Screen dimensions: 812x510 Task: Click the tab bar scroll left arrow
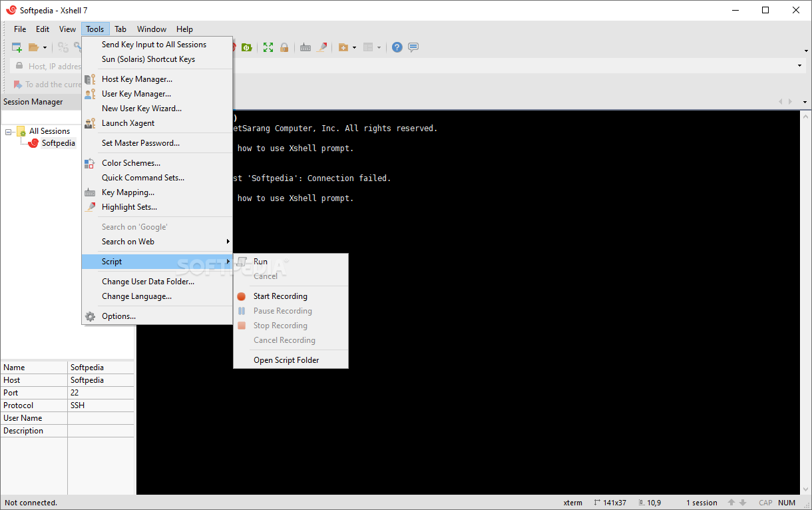coord(781,102)
